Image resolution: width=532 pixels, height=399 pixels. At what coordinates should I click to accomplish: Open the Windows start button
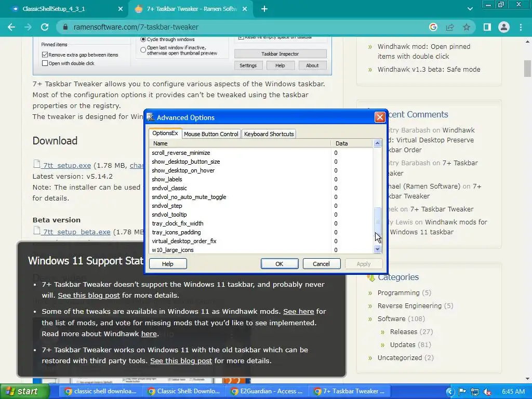(x=24, y=392)
